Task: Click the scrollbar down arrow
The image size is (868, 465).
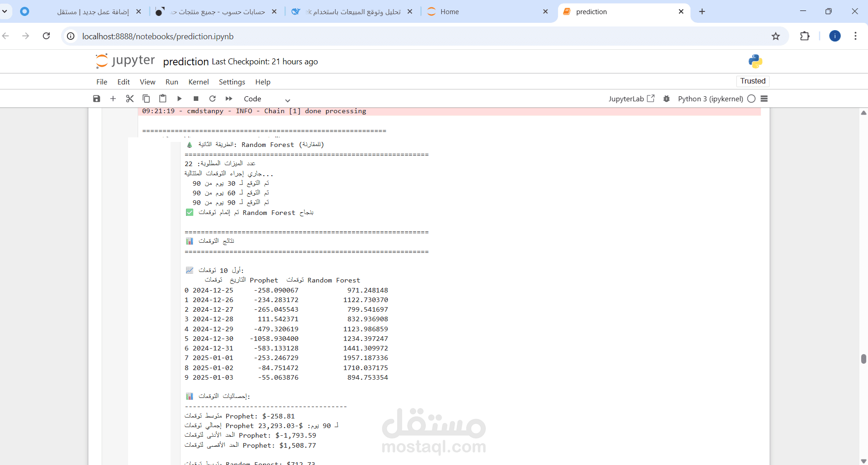Action: click(863, 461)
